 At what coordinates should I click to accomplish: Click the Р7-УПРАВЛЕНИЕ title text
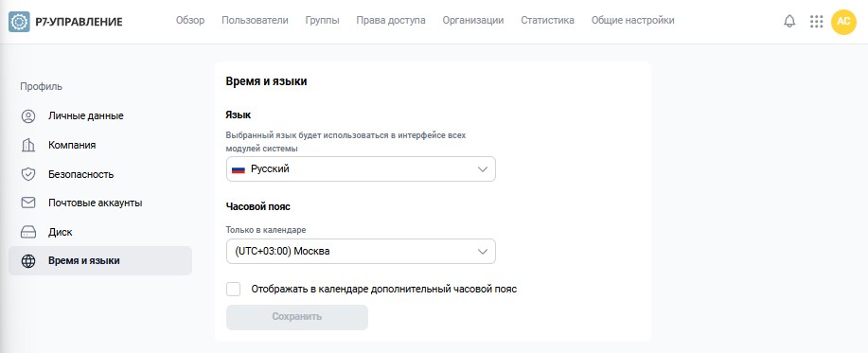click(79, 22)
